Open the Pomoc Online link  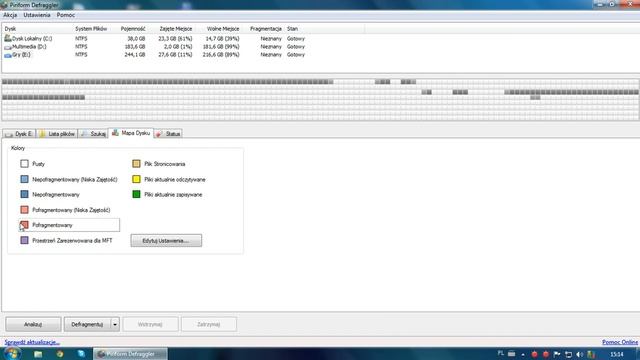click(620, 342)
